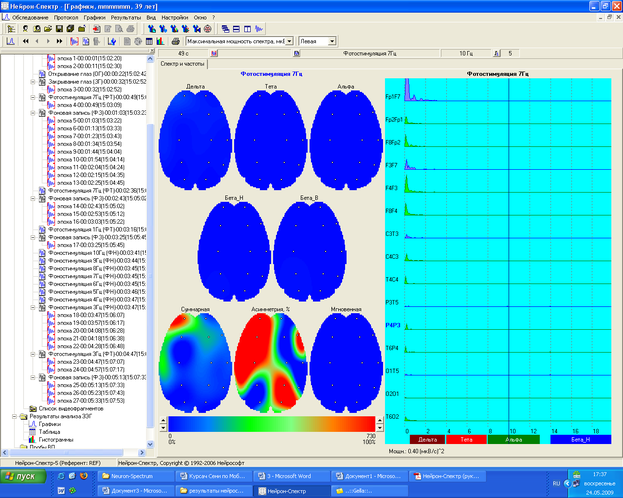This screenshot has width=623, height=498.
Task: Collapse the 'Закрывание глаз (ЗГ)' tree node
Action: [33, 82]
